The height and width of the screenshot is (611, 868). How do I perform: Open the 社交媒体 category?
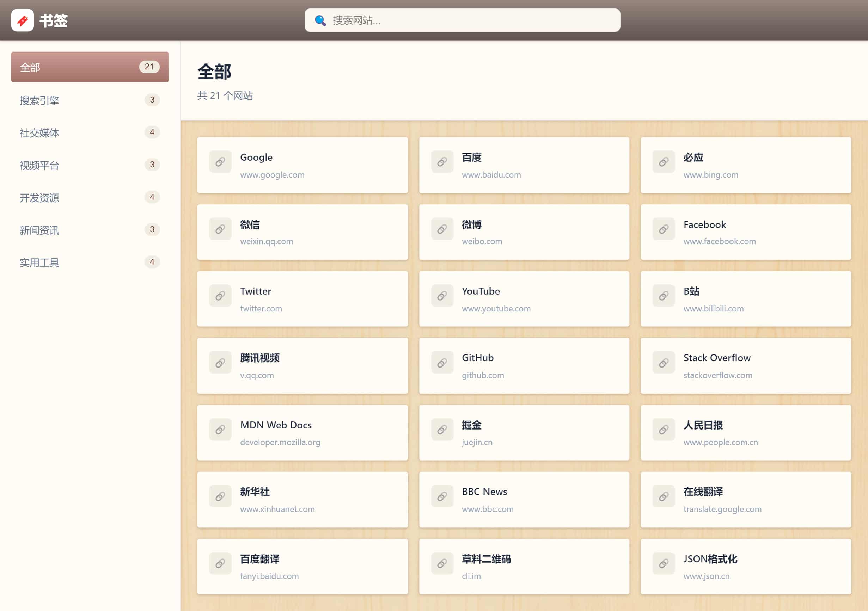[90, 132]
